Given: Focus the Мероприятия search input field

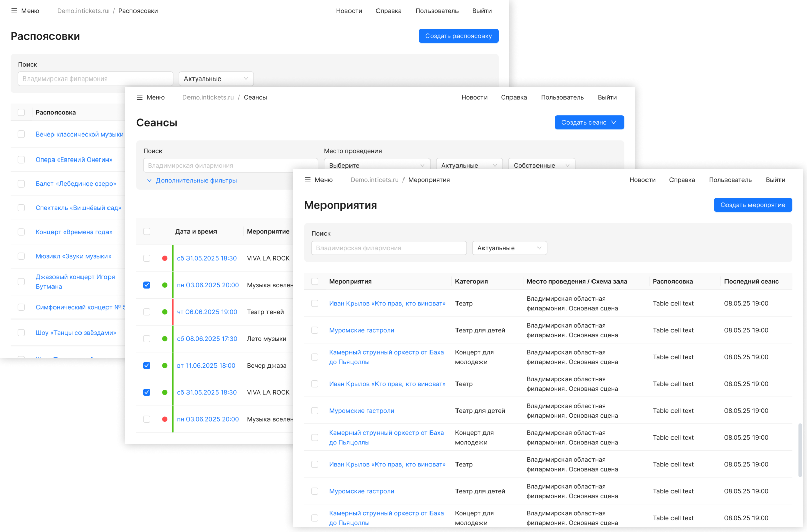Looking at the screenshot, I should tap(389, 248).
